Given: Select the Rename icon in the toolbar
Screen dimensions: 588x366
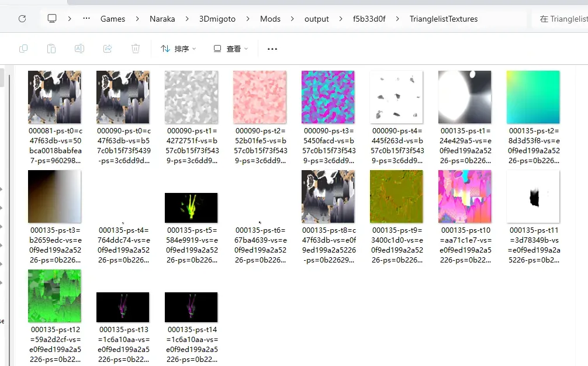Looking at the screenshot, I should coord(79,49).
